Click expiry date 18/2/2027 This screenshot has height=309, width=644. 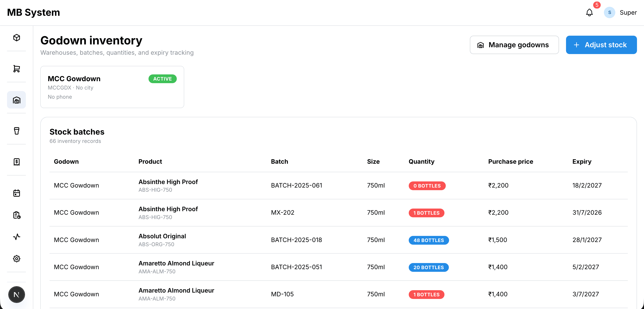(x=587, y=186)
